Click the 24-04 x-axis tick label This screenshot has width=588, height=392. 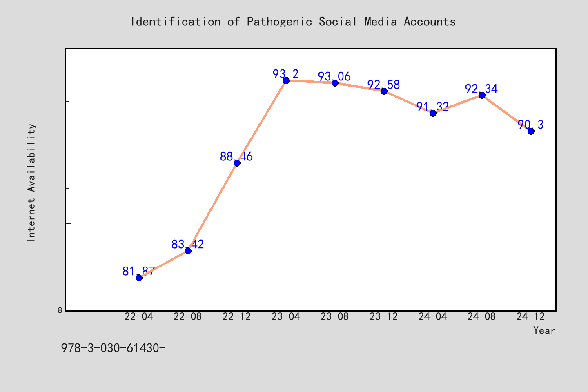click(433, 317)
